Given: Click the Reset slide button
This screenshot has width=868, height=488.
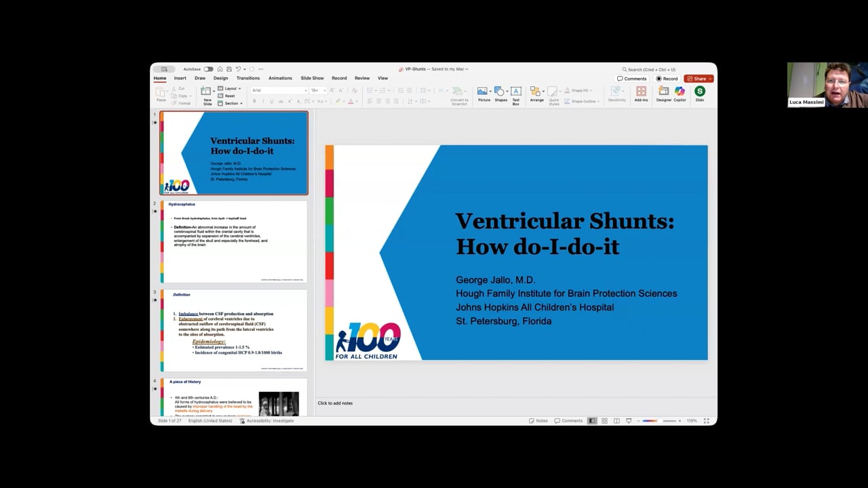Looking at the screenshot, I should 226,96.
